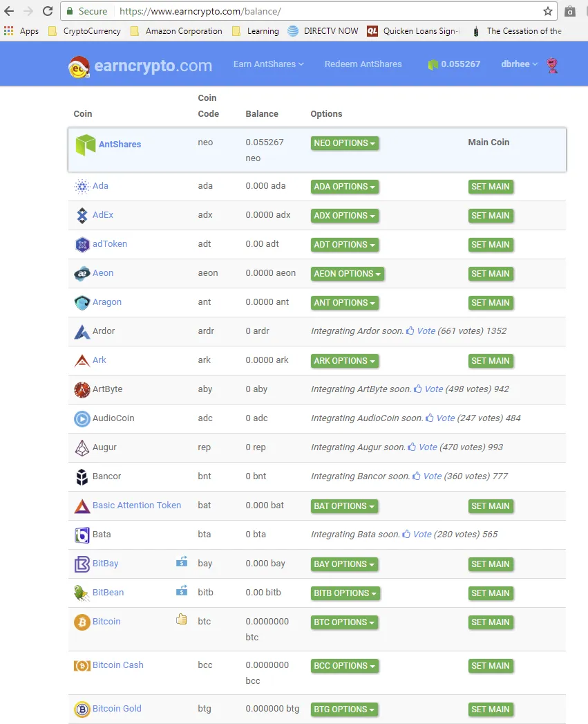Click the money badge icon beside BitBay

tap(182, 561)
